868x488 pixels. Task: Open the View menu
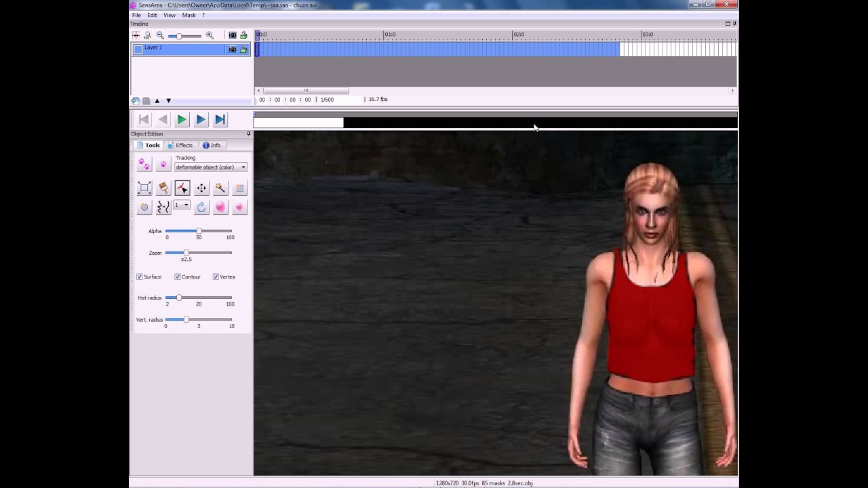click(170, 15)
